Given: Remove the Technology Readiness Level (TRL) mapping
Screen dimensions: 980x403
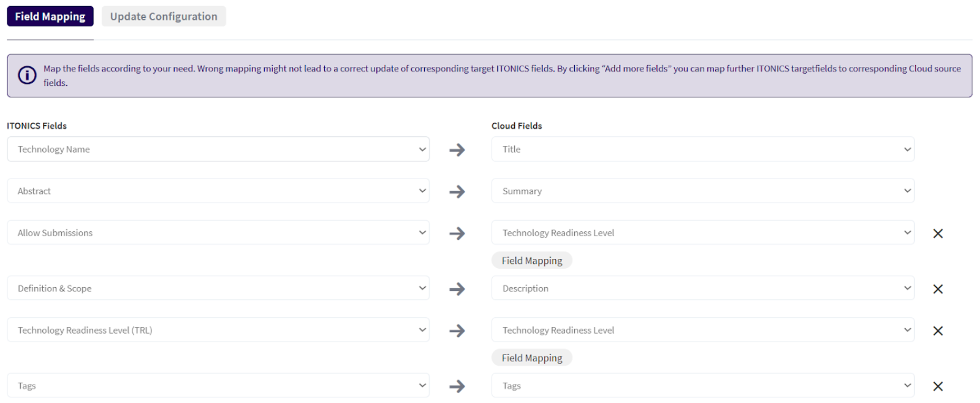Looking at the screenshot, I should [x=937, y=331].
